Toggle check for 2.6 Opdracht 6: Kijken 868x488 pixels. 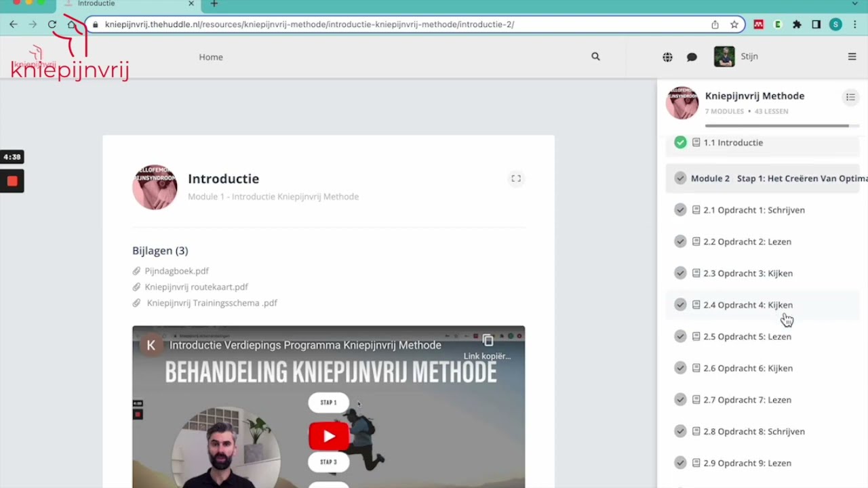[680, 368]
